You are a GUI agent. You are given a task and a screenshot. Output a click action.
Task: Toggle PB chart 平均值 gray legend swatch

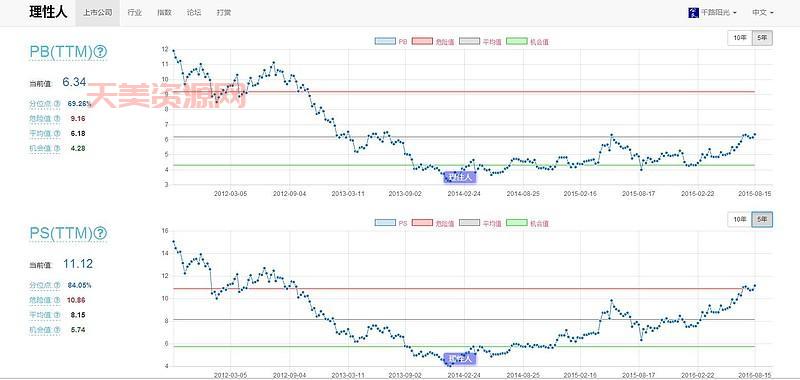[469, 41]
